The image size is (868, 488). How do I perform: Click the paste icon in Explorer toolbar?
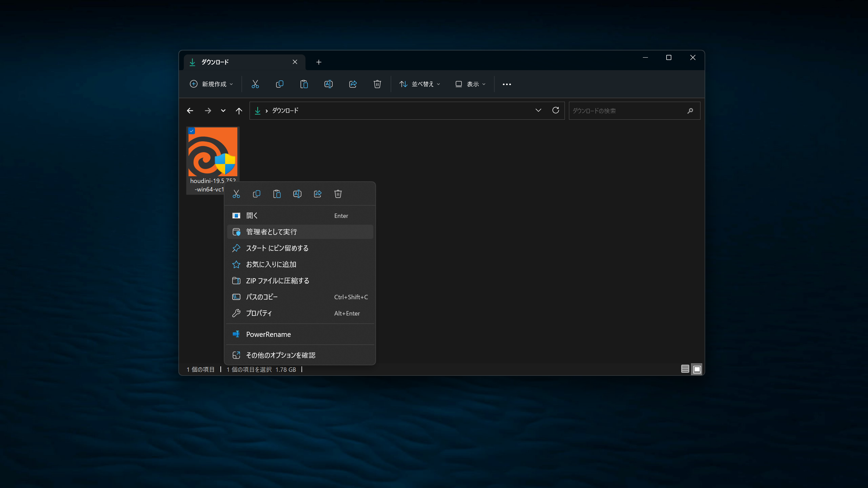pyautogui.click(x=304, y=84)
